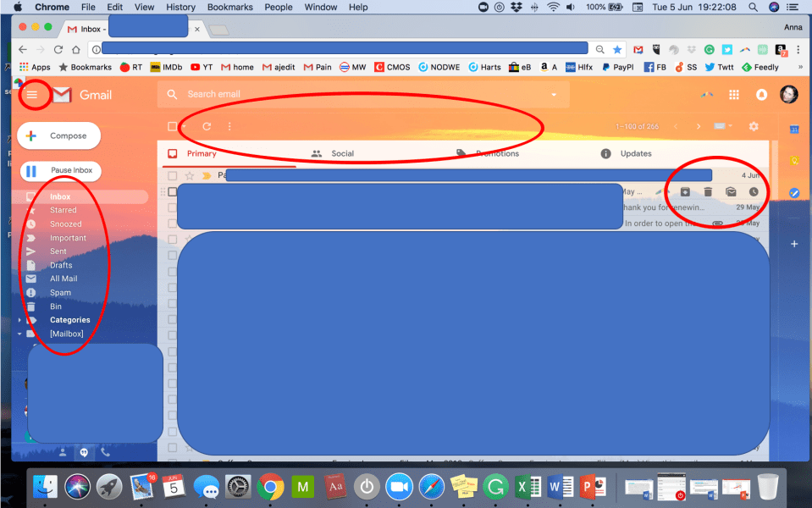Screen dimensions: 812x508
Task: Click the Compose button
Action: 58,135
